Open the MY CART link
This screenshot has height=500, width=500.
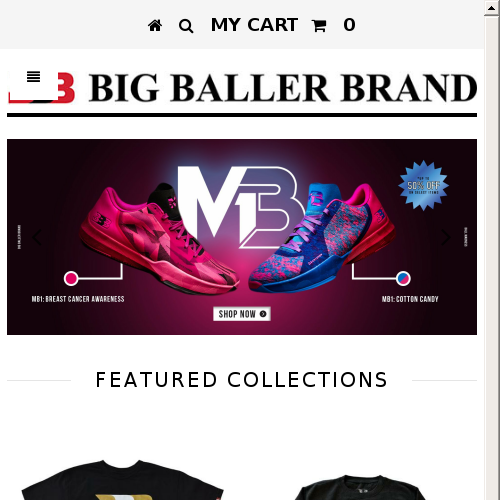254,25
